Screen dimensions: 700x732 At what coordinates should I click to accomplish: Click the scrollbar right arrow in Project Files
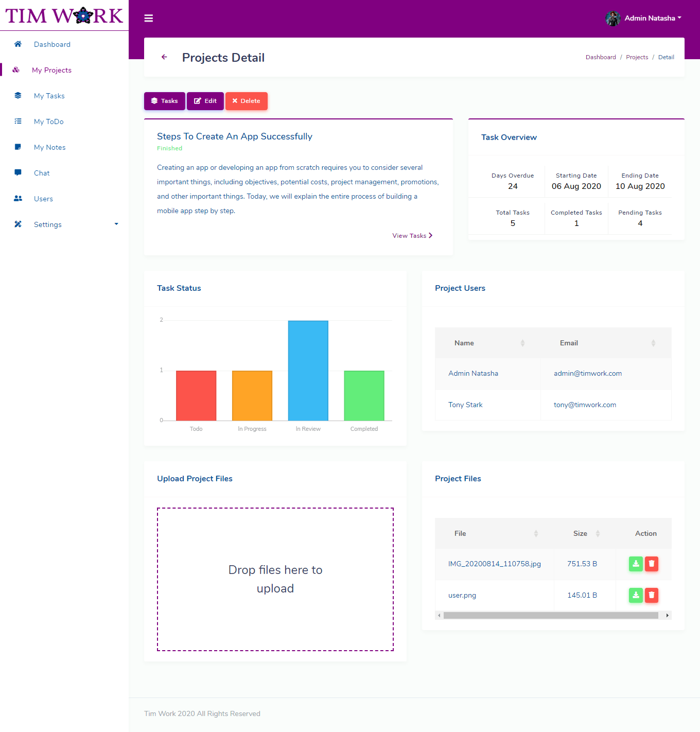point(668,615)
